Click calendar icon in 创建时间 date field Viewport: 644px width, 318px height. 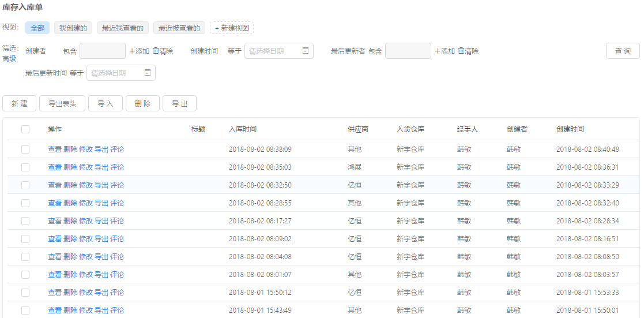(306, 51)
